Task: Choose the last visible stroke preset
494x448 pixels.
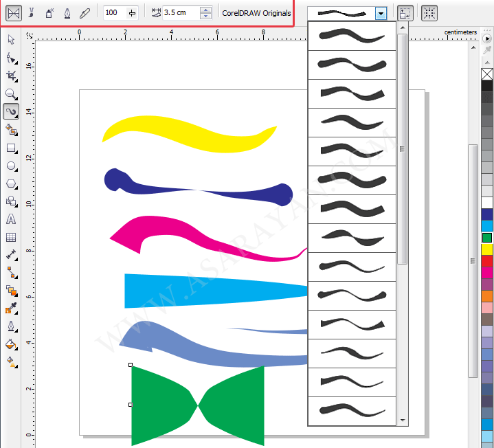Action: click(352, 410)
